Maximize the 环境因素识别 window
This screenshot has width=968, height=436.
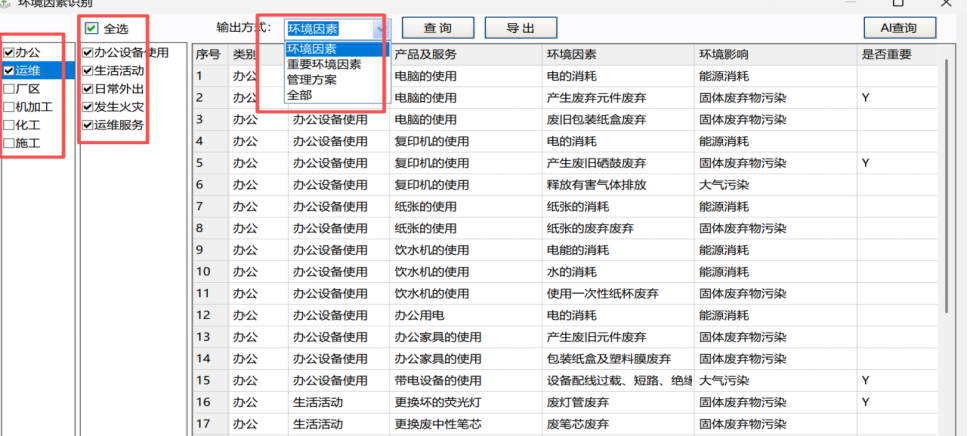(x=898, y=3)
